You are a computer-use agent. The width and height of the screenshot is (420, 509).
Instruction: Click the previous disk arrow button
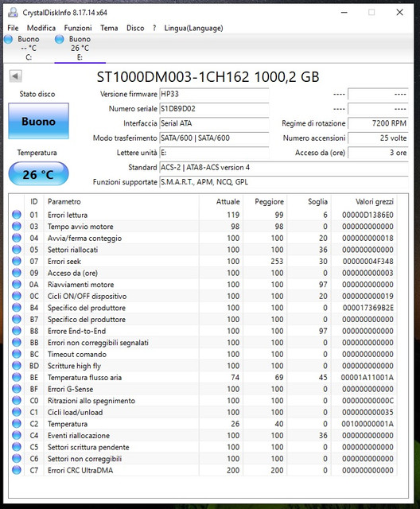click(16, 76)
